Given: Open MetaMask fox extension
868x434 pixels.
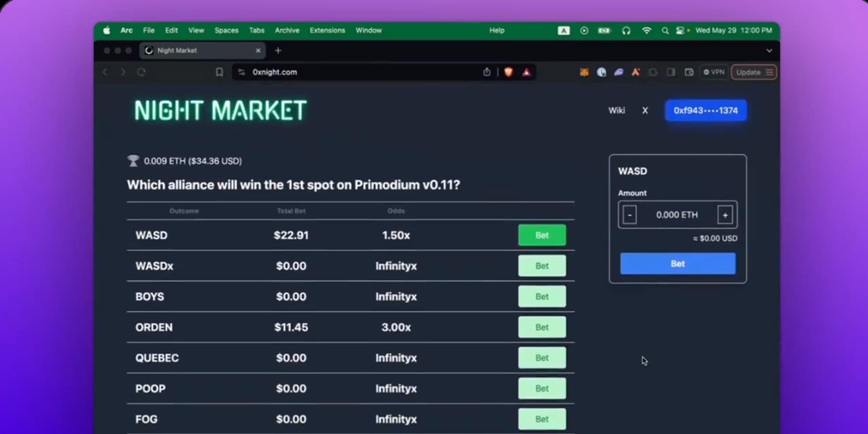Looking at the screenshot, I should tap(584, 72).
